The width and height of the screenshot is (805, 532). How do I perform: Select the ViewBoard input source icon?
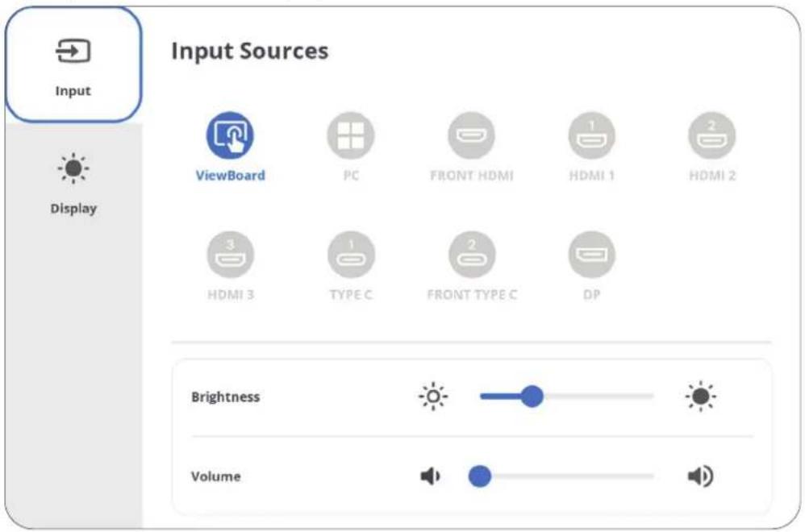click(x=230, y=135)
